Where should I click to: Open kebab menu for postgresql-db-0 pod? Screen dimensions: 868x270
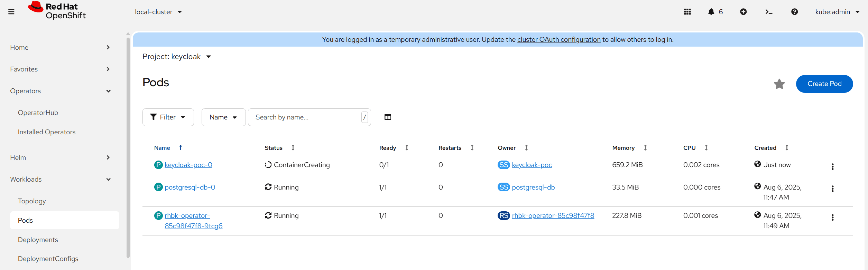832,189
